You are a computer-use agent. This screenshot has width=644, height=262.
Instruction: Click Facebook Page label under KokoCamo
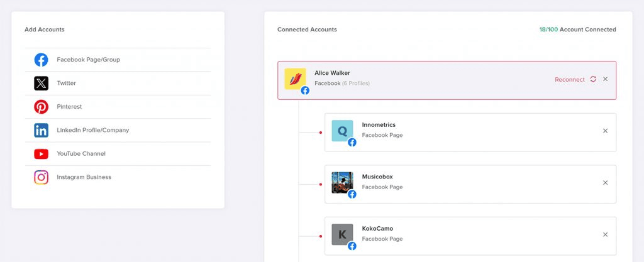[382, 239]
